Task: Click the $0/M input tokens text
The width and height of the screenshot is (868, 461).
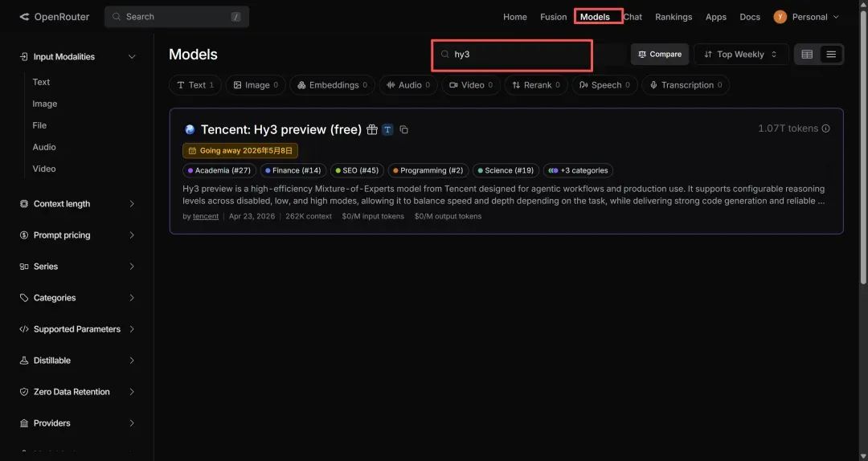Action: pos(373,216)
